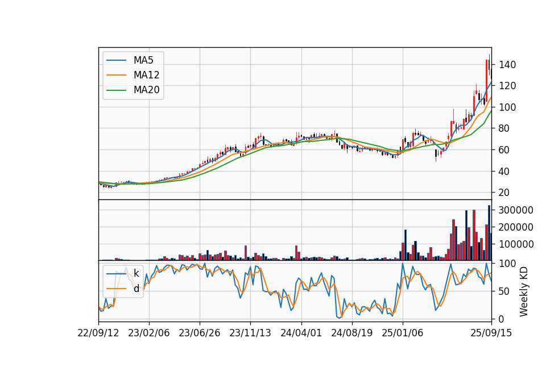Click the 40 price axis label
This screenshot has width=546, height=392.
[504, 172]
